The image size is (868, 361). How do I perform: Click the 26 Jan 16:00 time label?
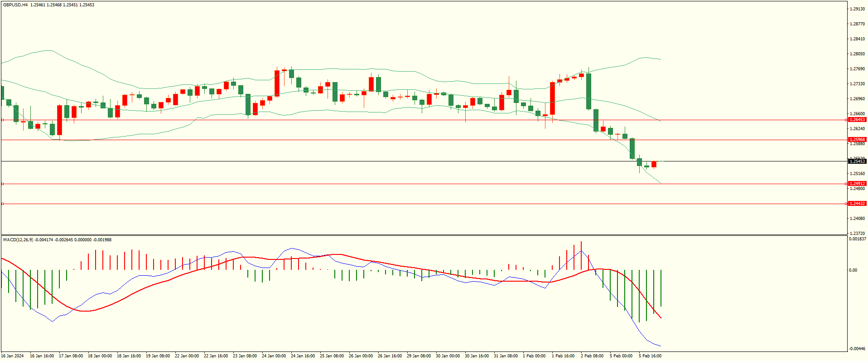390,356
